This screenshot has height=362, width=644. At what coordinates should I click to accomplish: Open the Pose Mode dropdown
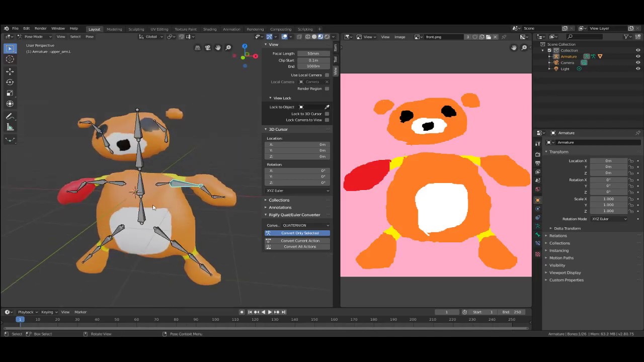click(35, 37)
